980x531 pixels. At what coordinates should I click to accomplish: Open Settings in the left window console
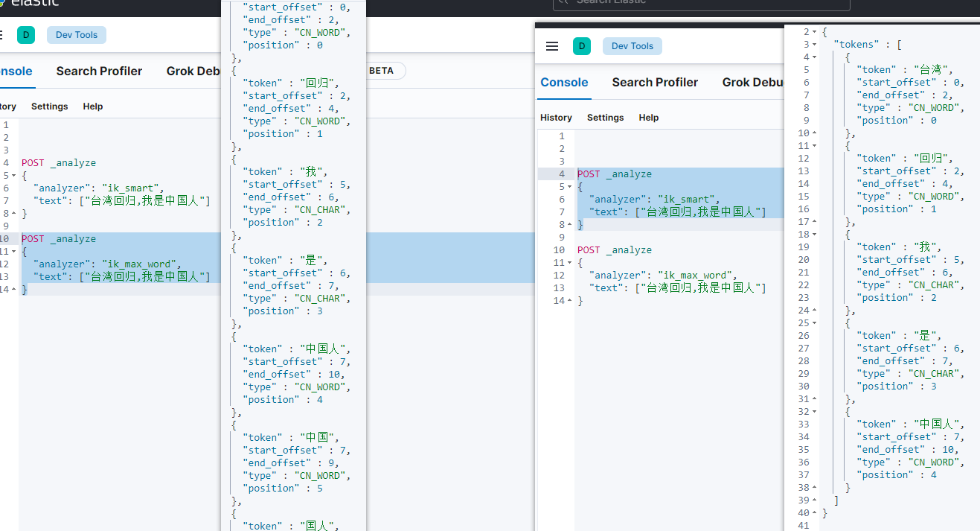pyautogui.click(x=50, y=106)
